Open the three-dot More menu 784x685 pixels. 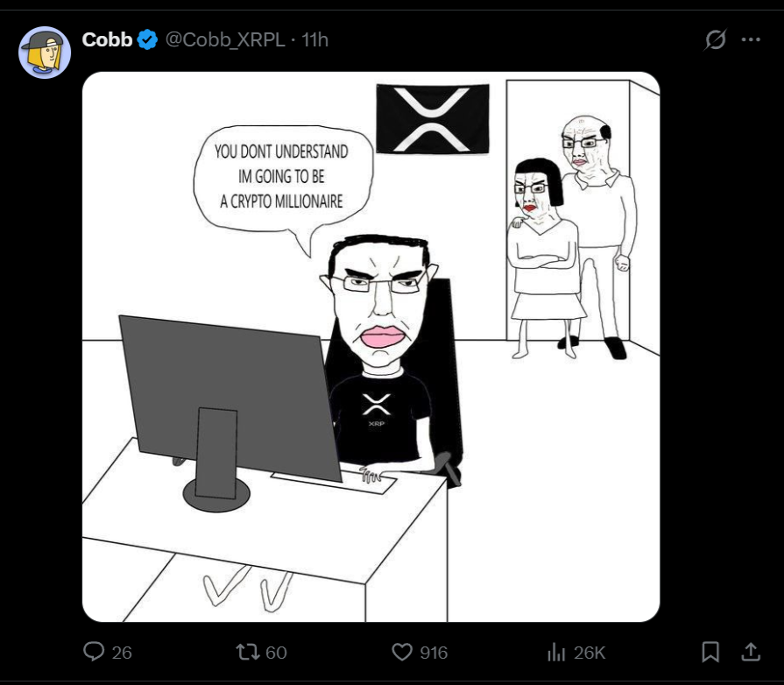tap(751, 39)
